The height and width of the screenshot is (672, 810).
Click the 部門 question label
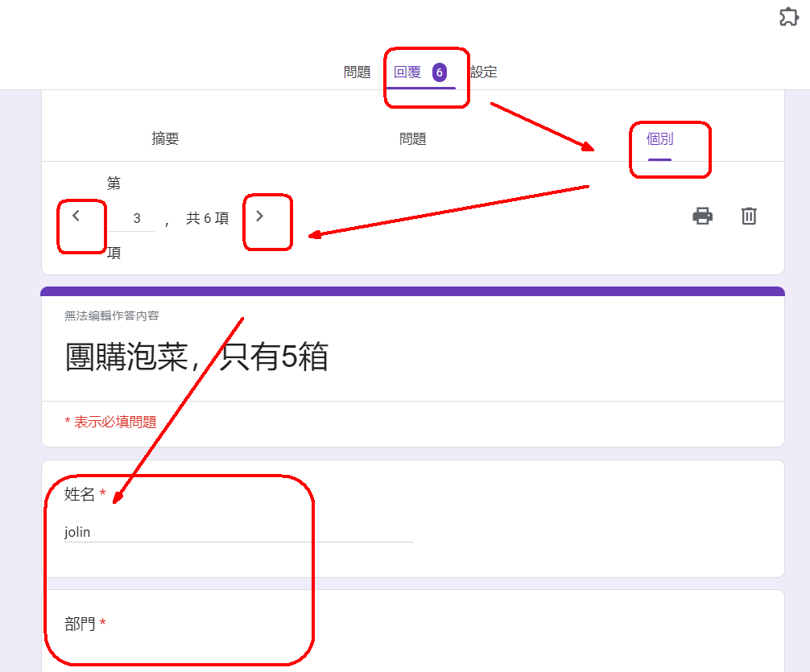tap(80, 624)
